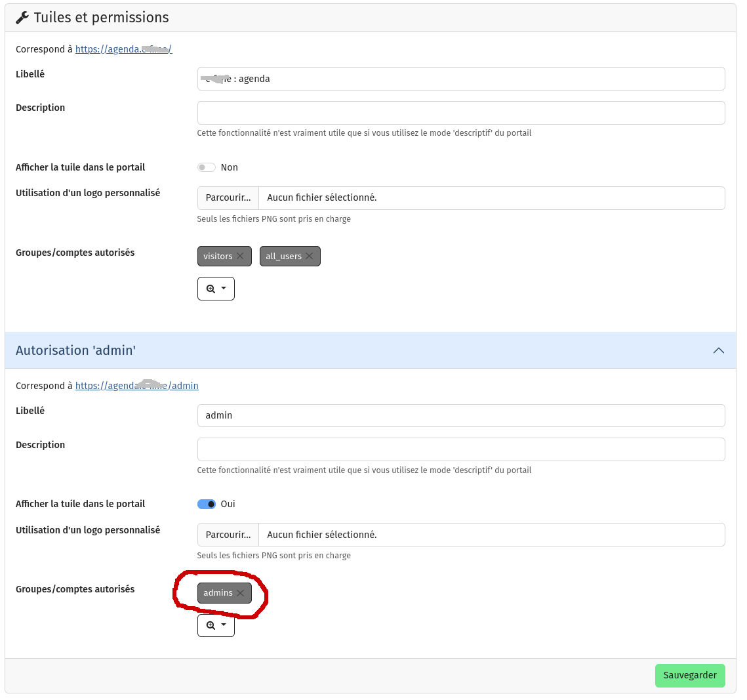
Task: Open group search dropdown under admins tag
Action: (216, 625)
